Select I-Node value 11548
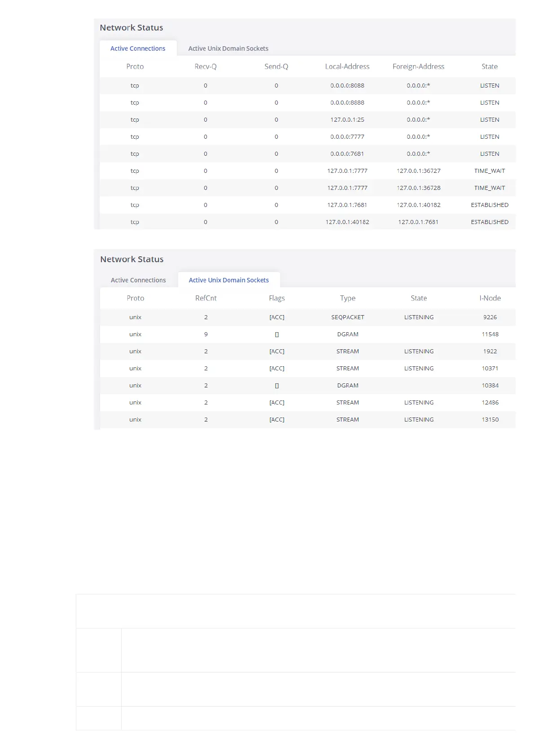Viewport: 534px width, 756px height. point(490,334)
